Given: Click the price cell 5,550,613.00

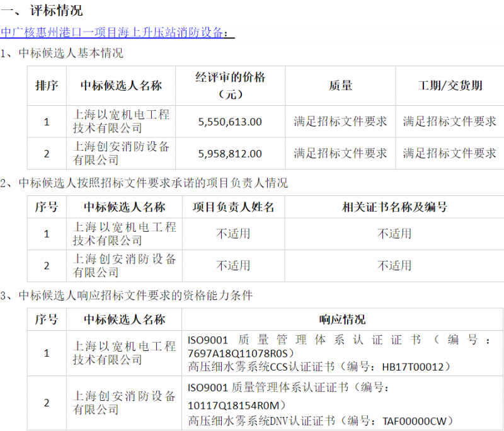Looking at the screenshot, I should click(x=230, y=122).
